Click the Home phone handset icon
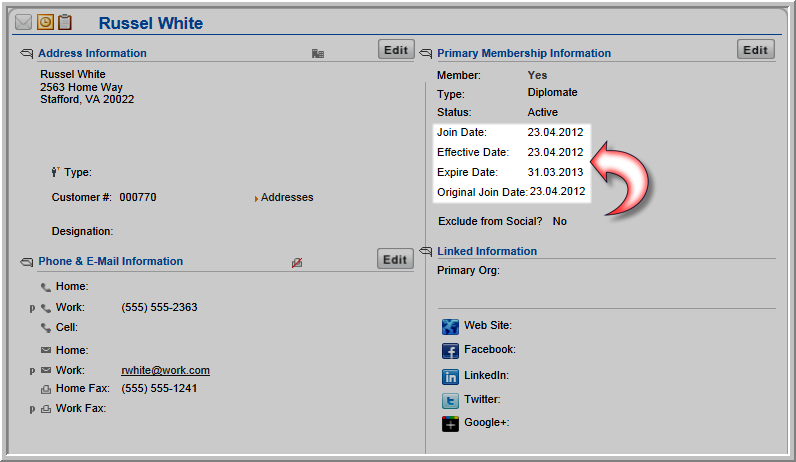 click(x=46, y=287)
